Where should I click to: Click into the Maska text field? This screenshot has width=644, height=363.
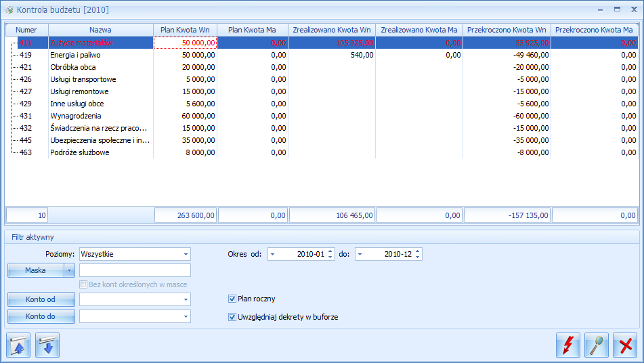135,270
